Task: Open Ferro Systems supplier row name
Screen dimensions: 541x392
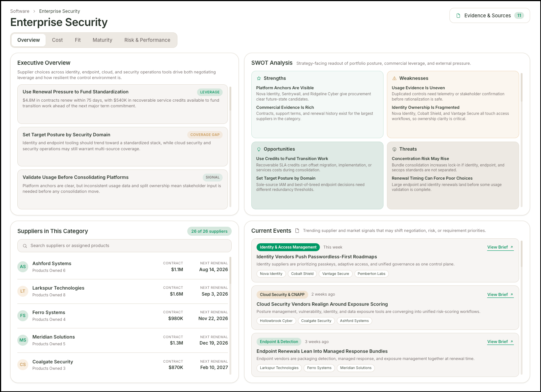Action: click(49, 313)
